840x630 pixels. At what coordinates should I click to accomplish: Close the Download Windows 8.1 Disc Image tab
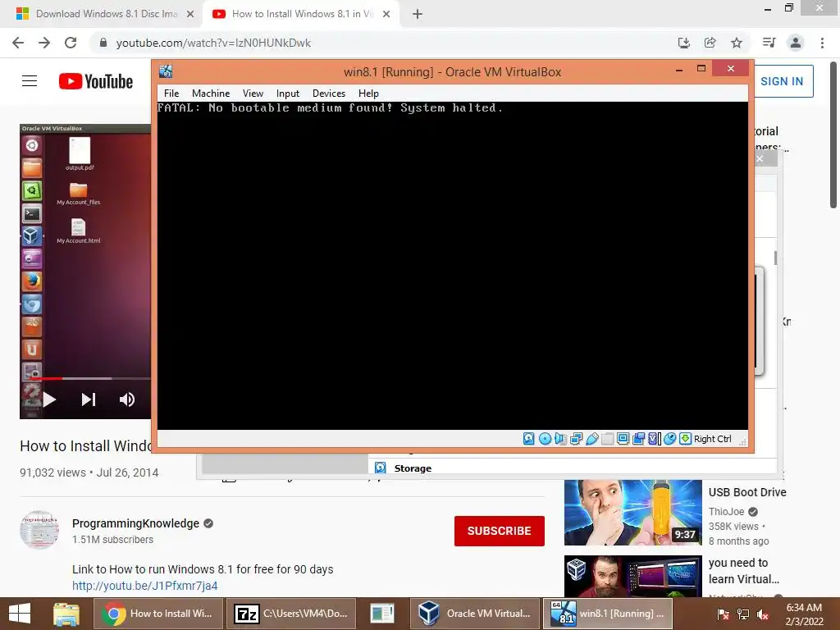pos(190,14)
